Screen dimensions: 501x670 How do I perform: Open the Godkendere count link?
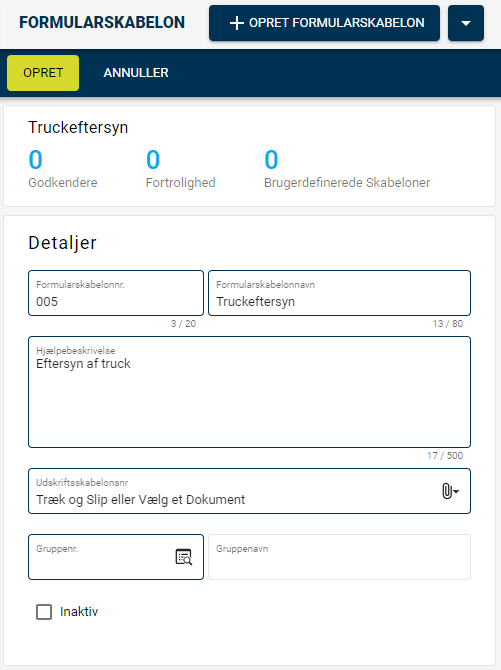tap(35, 159)
